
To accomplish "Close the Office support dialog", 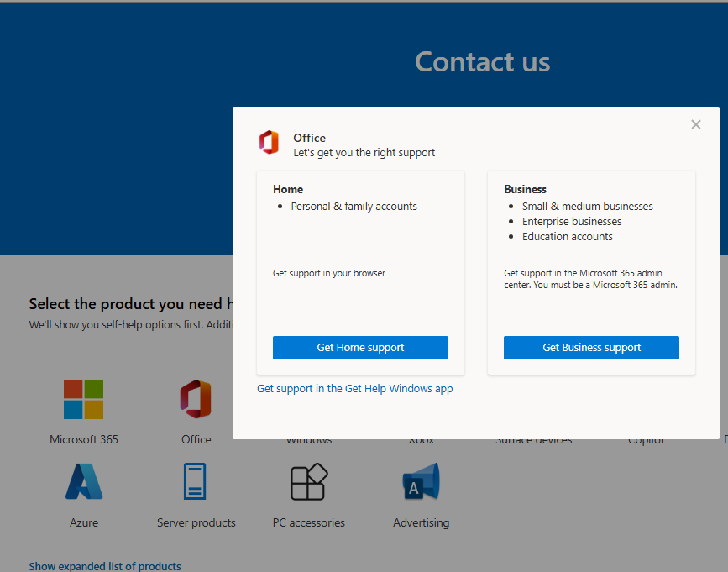I will click(x=695, y=124).
